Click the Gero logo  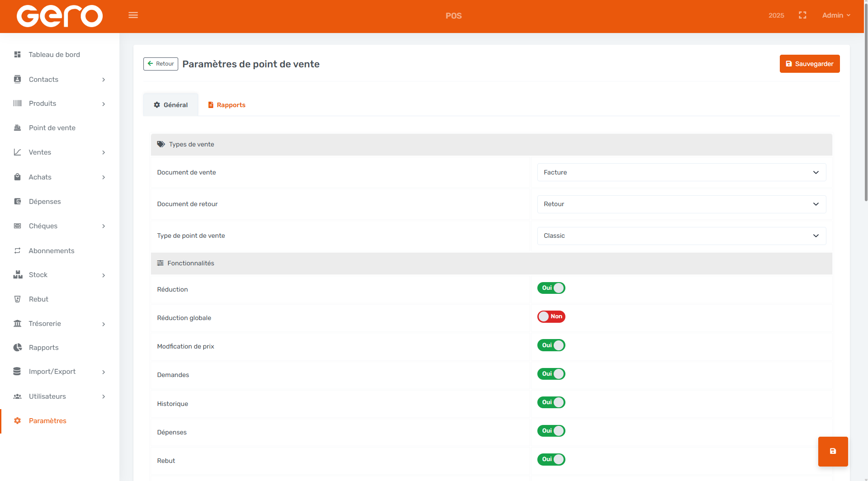pos(59,16)
